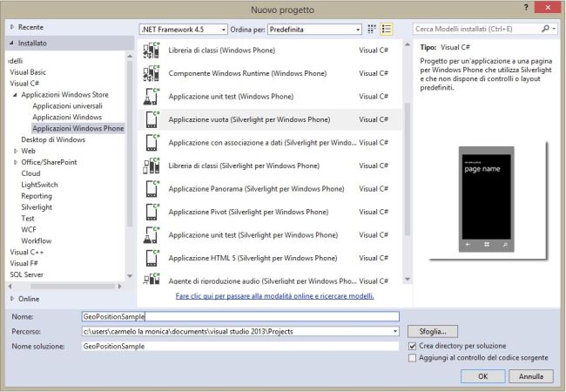Select the Workflow category

point(36,240)
